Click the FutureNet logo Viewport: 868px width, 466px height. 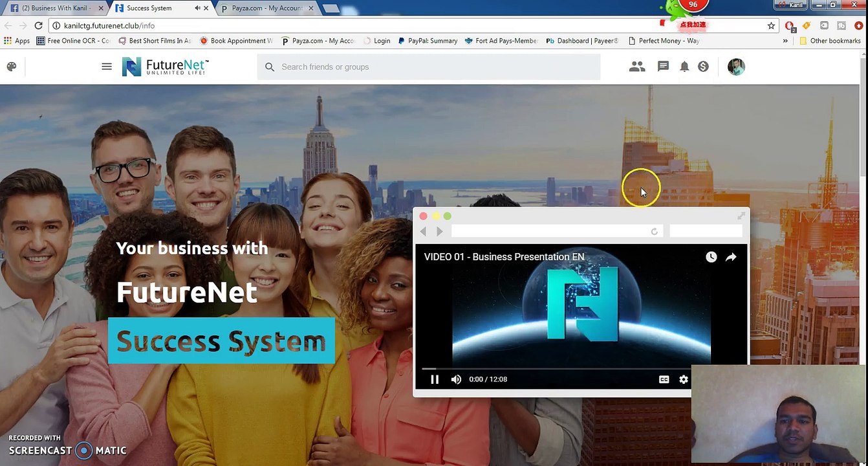(x=166, y=67)
